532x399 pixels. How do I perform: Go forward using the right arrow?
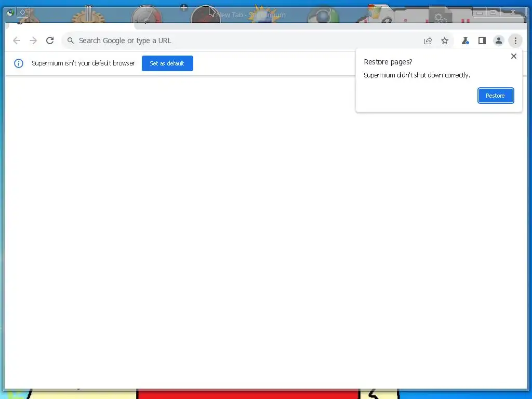click(x=33, y=41)
